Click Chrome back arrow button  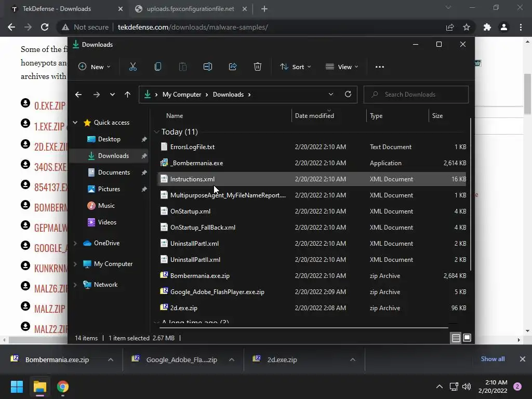(x=11, y=27)
